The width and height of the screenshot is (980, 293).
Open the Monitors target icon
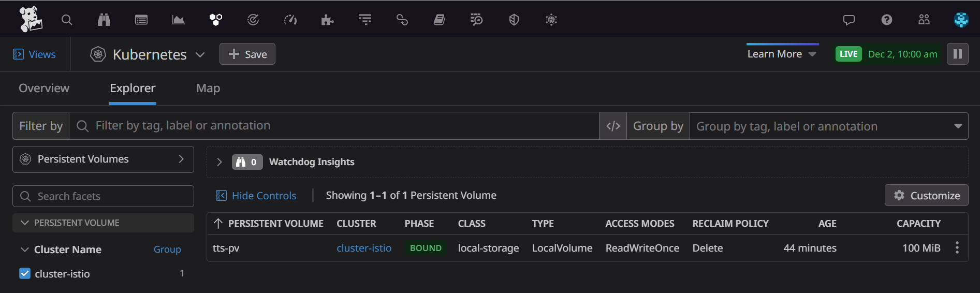[x=253, y=20]
